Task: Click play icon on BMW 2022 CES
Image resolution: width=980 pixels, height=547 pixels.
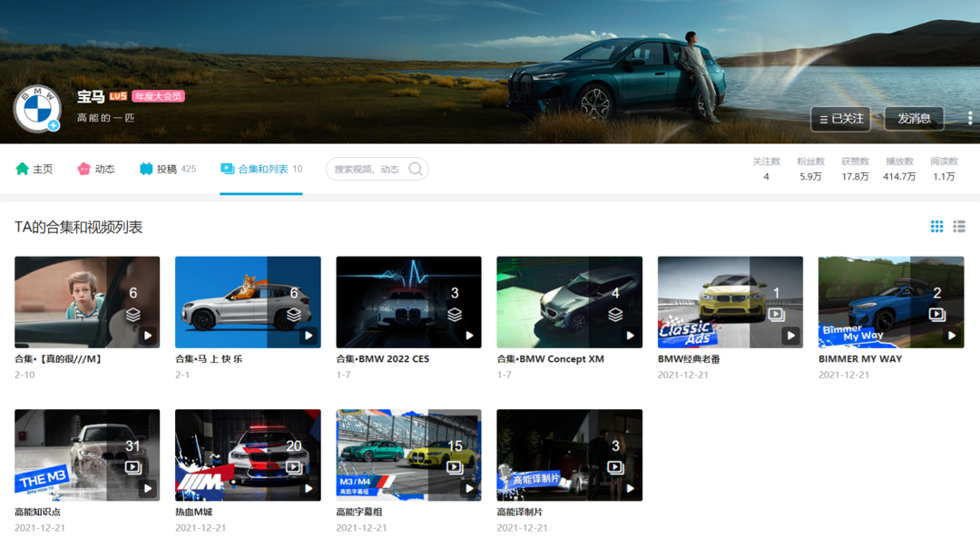Action: (x=469, y=336)
